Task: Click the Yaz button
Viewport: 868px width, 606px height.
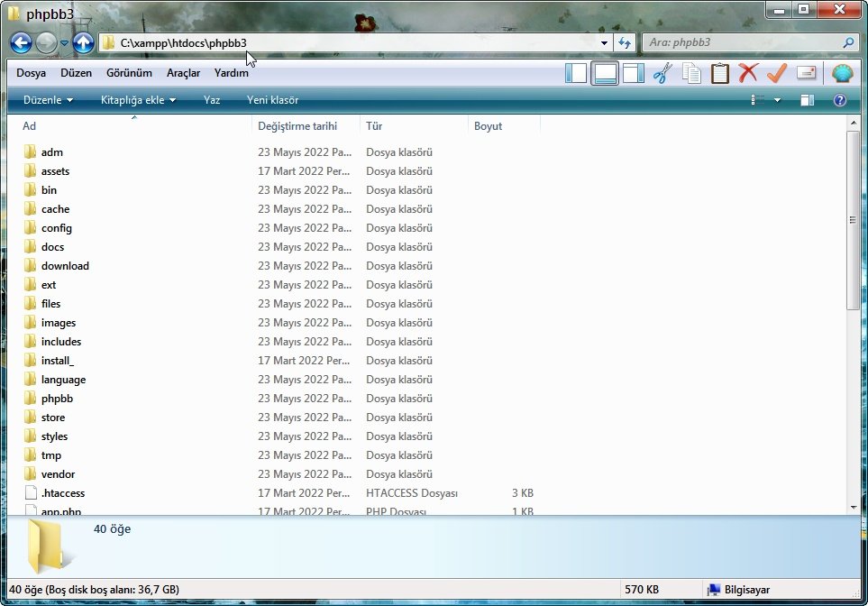Action: tap(212, 100)
